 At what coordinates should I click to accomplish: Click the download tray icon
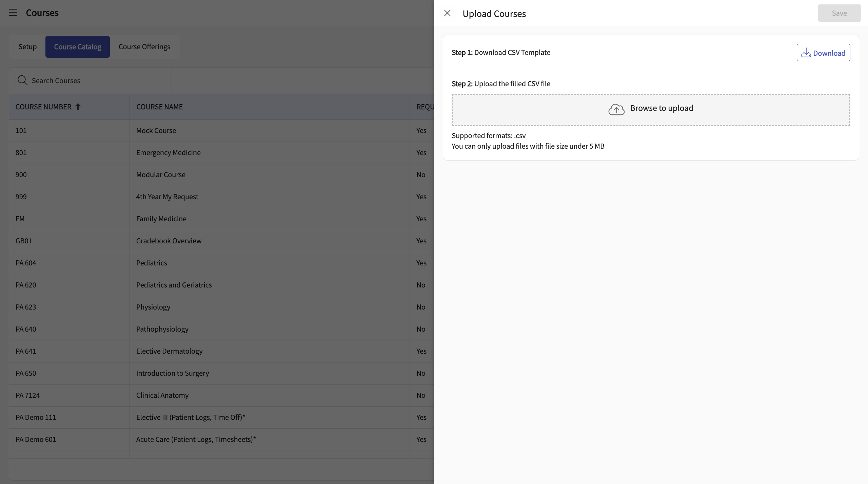tap(806, 53)
